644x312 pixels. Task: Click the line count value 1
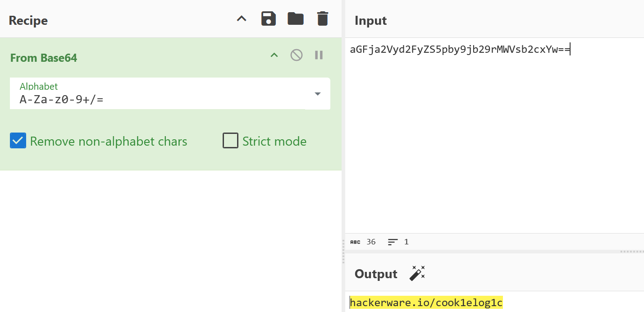coord(406,242)
